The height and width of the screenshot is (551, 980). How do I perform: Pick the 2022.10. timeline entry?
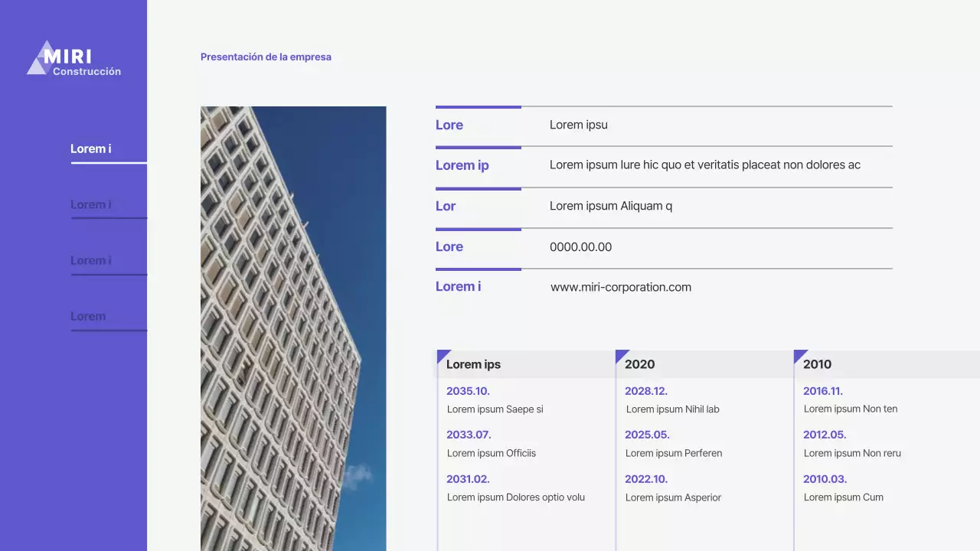coord(646,479)
